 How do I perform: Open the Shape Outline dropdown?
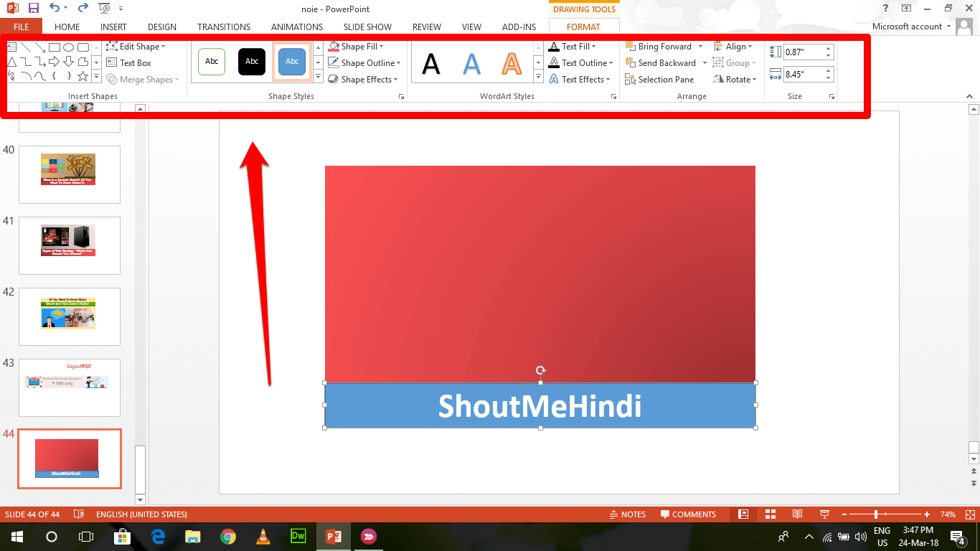(x=364, y=63)
